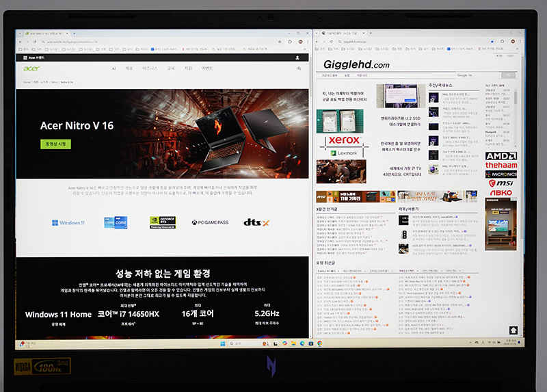This screenshot has width=547, height=392.
Task: Click the PC Game Pass logo
Action: click(210, 222)
